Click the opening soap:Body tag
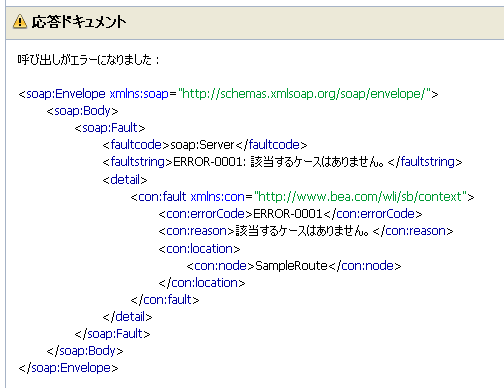Image resolution: width=504 pixels, height=388 pixels. [x=82, y=111]
